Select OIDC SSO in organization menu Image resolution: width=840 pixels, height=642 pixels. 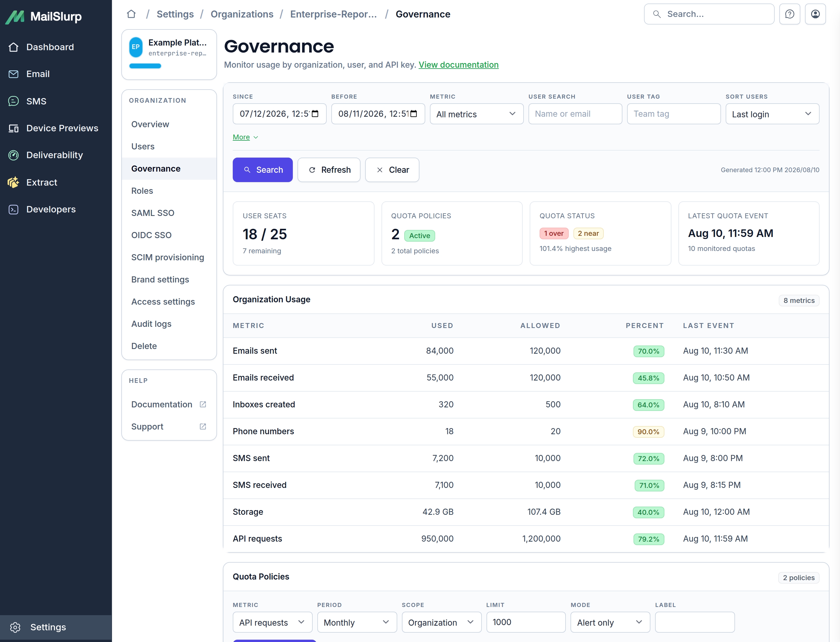(x=169, y=235)
